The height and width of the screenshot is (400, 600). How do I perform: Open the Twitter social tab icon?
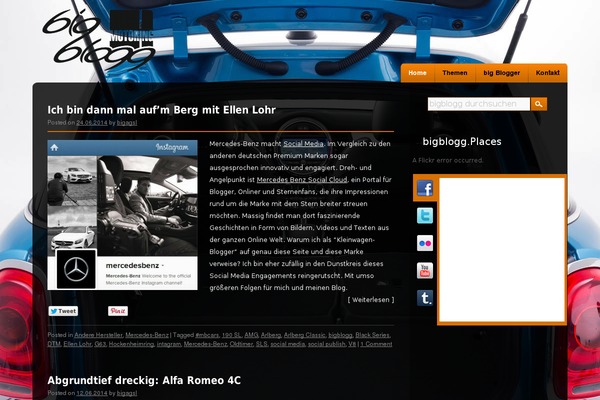coord(425,216)
